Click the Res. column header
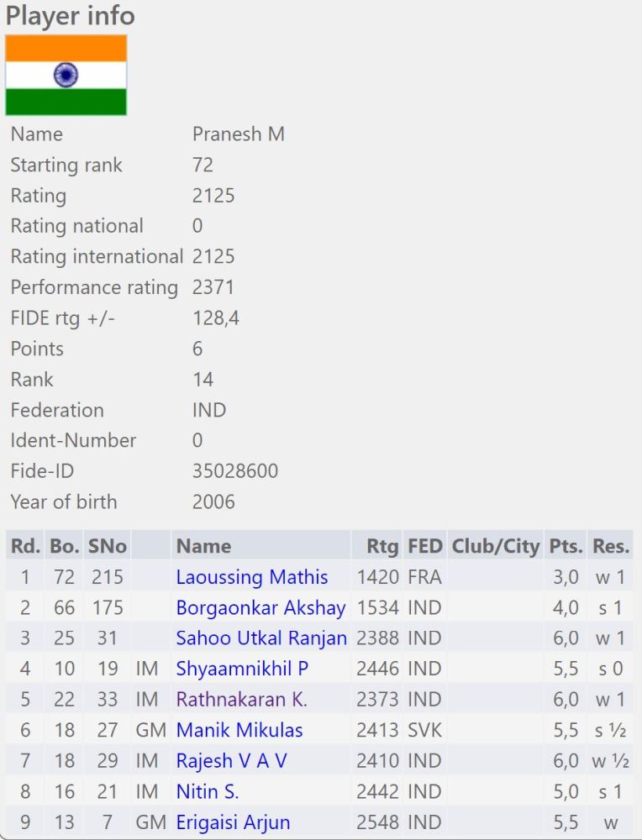Screen dimensions: 642x840 pos(611,546)
